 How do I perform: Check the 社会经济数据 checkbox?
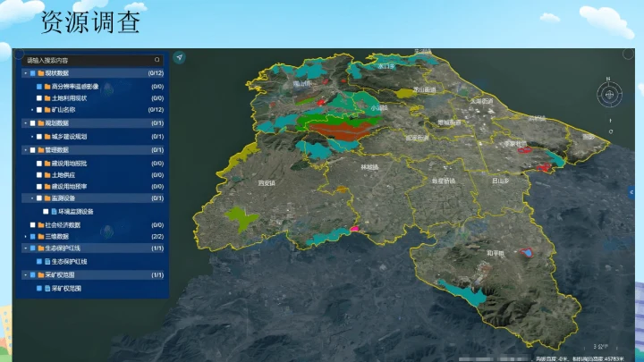[33, 224]
